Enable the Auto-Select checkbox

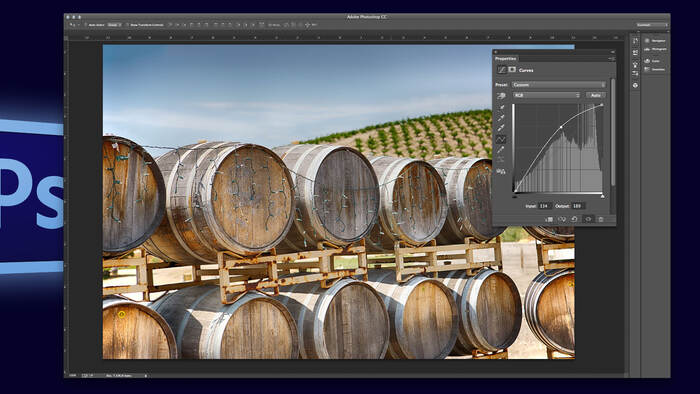[85, 25]
